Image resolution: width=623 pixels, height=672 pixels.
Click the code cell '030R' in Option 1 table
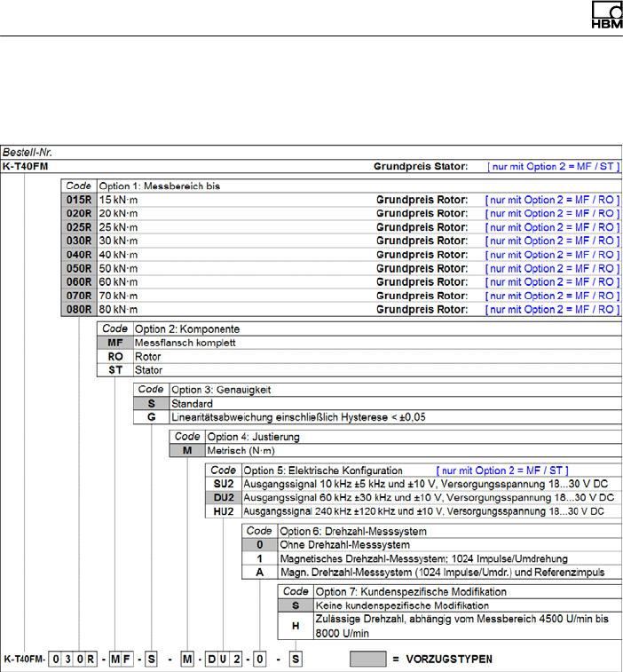(79, 241)
